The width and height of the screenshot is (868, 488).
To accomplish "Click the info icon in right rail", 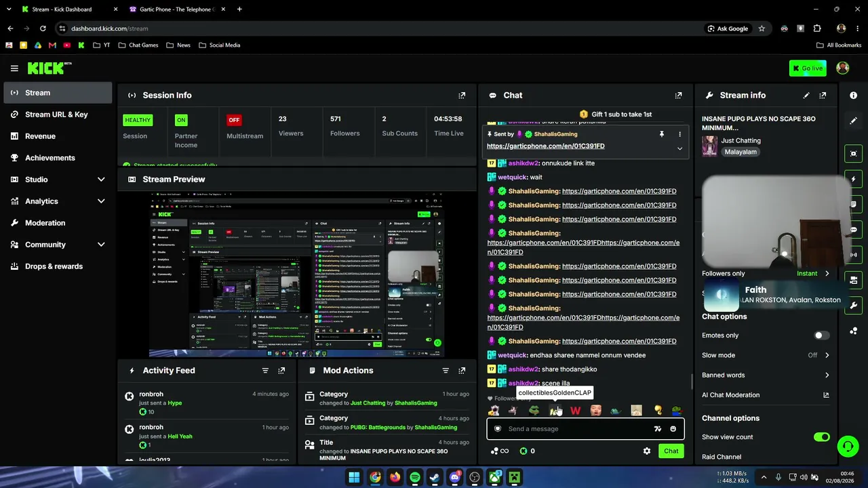I will coord(853,96).
